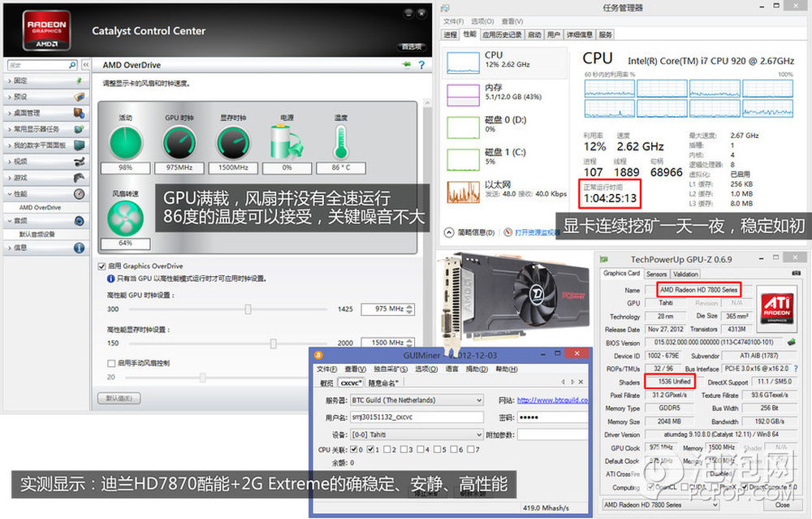The width and height of the screenshot is (812, 519).
Task: Click the resource monitor icon in Task Manager
Action: pyautogui.click(x=508, y=232)
